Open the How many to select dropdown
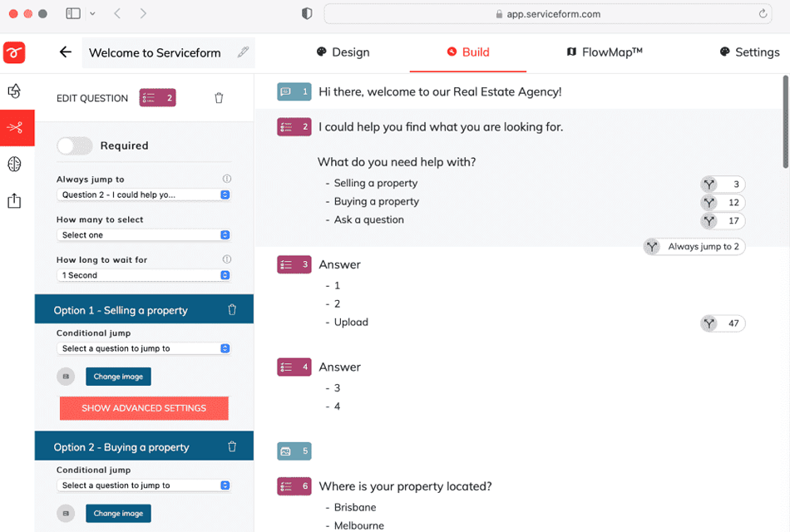Image resolution: width=790 pixels, height=532 pixels. point(143,235)
